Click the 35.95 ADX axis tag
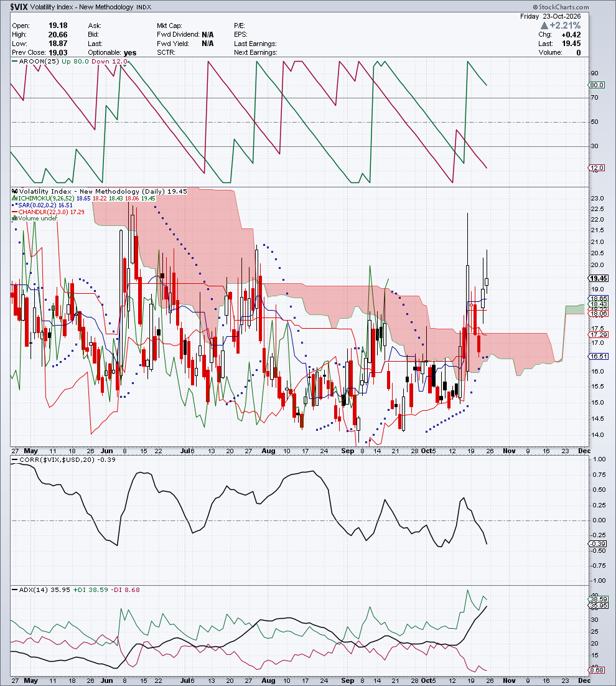 599,606
